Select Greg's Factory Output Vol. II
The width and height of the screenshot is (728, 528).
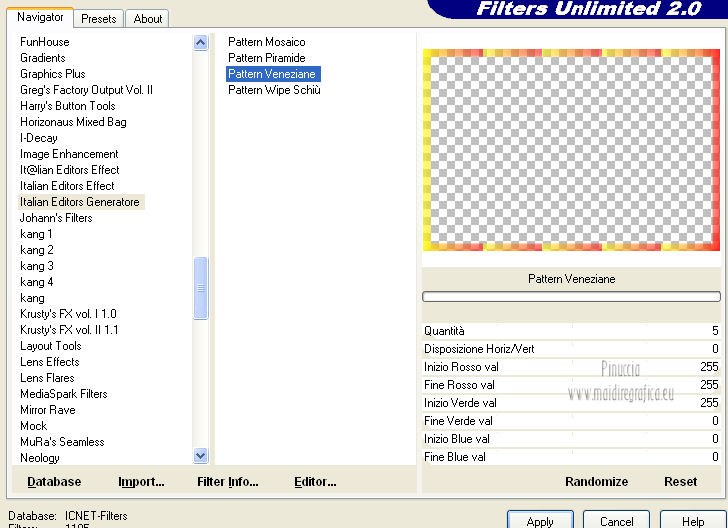coord(86,90)
